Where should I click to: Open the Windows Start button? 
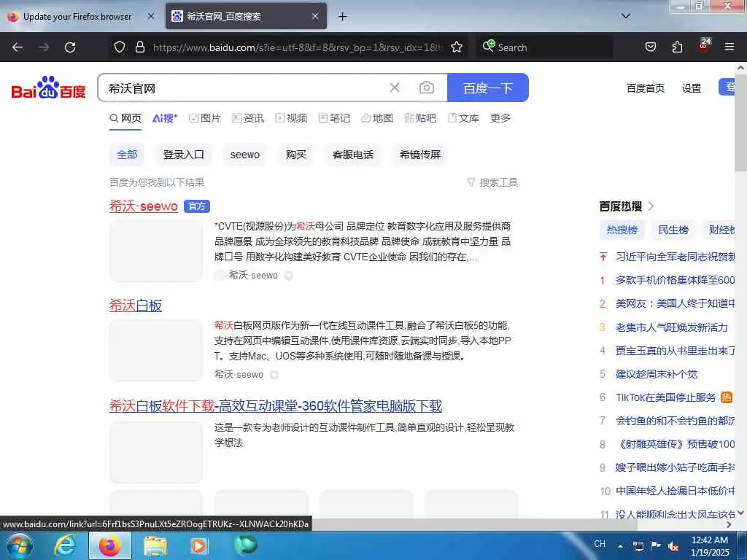tap(19, 545)
